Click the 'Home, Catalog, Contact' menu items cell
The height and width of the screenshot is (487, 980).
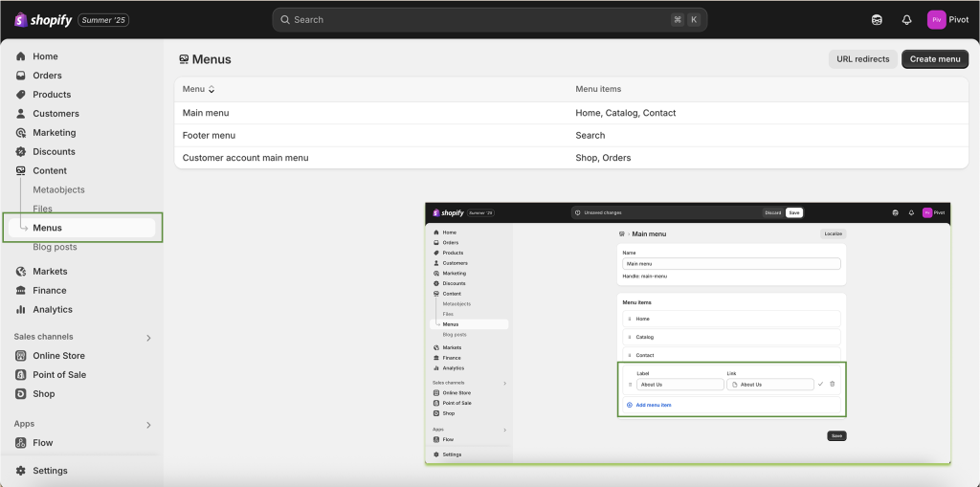[626, 113]
